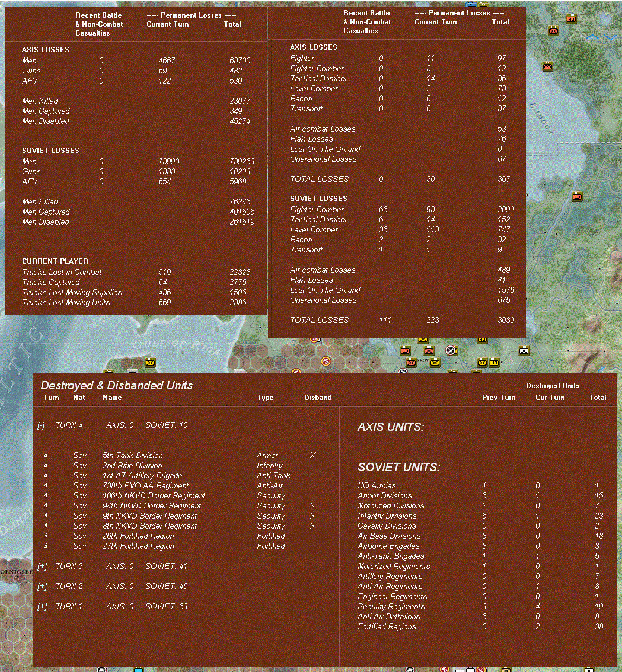
Task: Select the 9th NKVD Border Regiment row
Action: [180, 516]
